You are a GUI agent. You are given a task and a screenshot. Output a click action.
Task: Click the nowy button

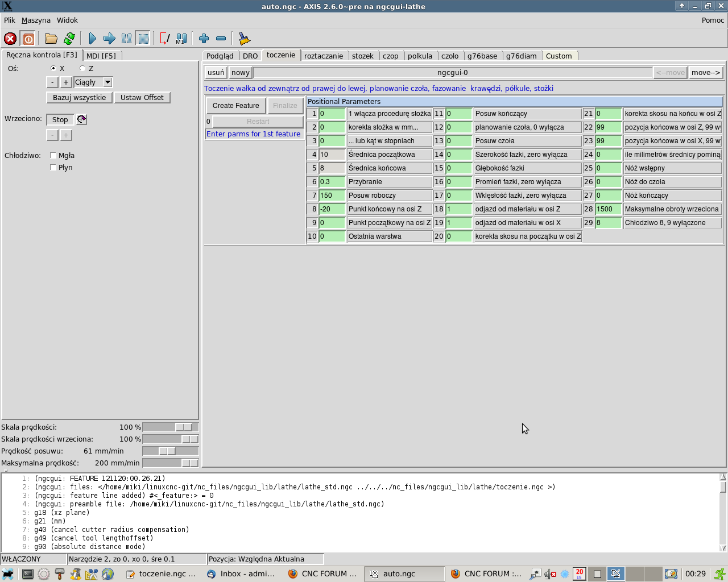click(241, 73)
